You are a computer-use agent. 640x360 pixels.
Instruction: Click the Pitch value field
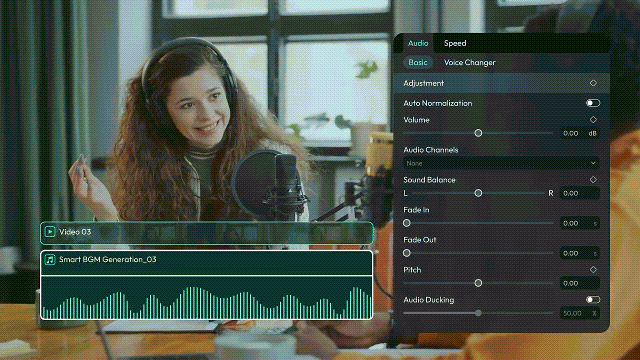(580, 283)
